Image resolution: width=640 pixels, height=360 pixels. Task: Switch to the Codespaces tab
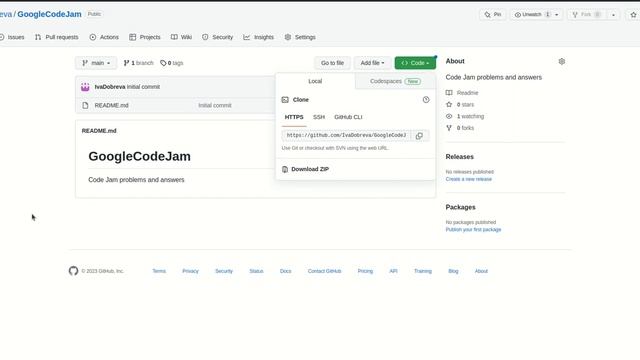pyautogui.click(x=395, y=81)
